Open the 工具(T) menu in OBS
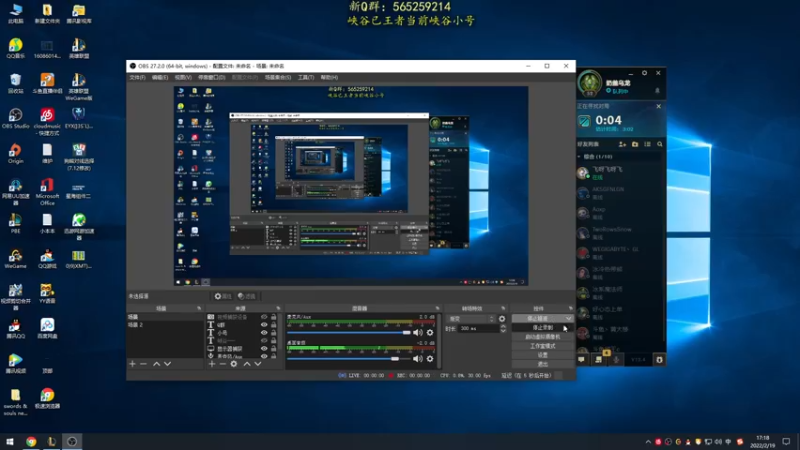This screenshot has height=450, width=800. 306,78
